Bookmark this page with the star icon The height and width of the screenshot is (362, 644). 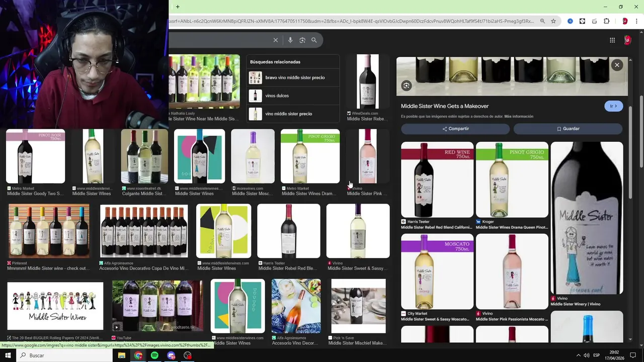[x=553, y=21]
